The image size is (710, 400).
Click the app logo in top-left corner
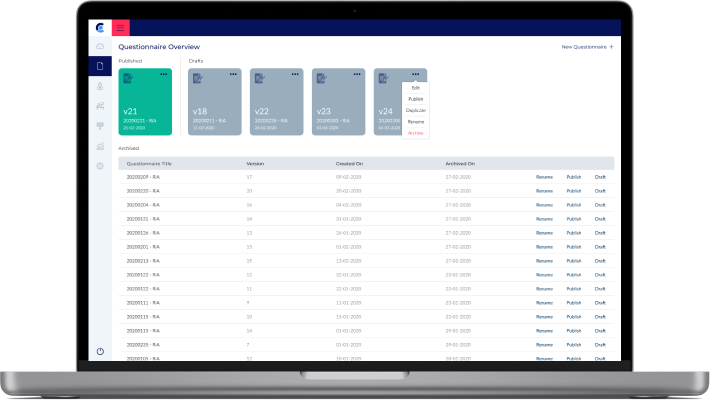tap(100, 28)
